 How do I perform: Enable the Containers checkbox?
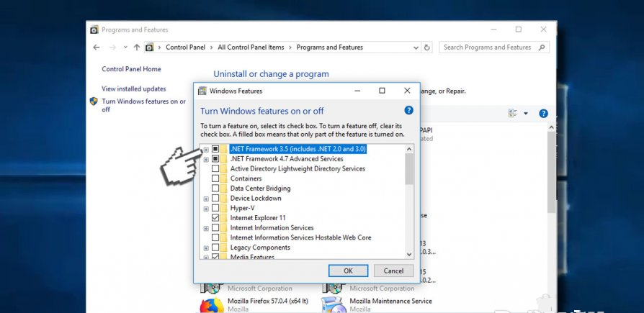pyautogui.click(x=215, y=178)
